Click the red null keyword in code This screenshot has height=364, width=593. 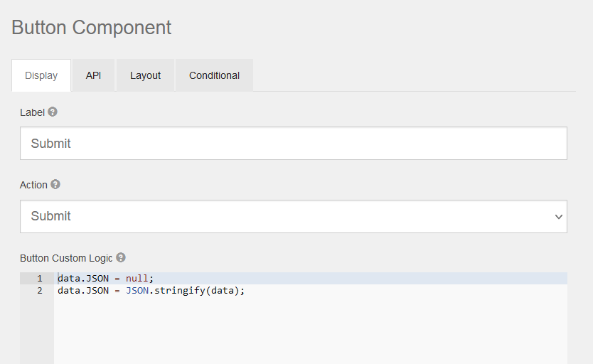(137, 278)
